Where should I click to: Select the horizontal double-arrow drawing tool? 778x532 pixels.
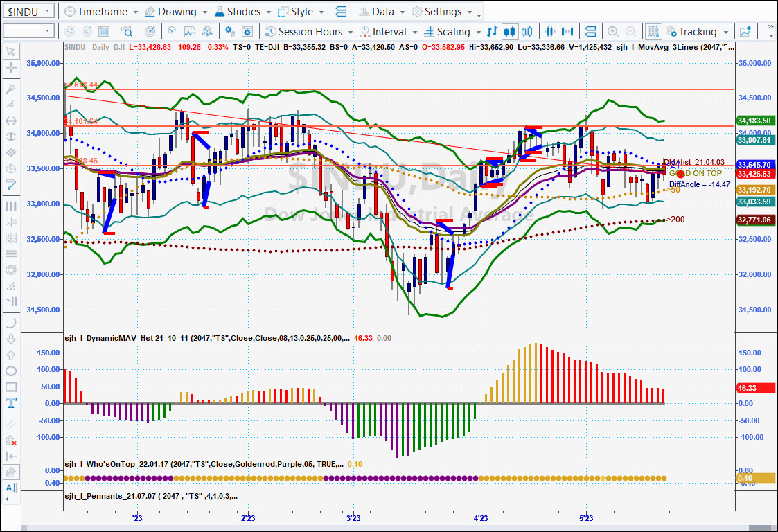11,121
